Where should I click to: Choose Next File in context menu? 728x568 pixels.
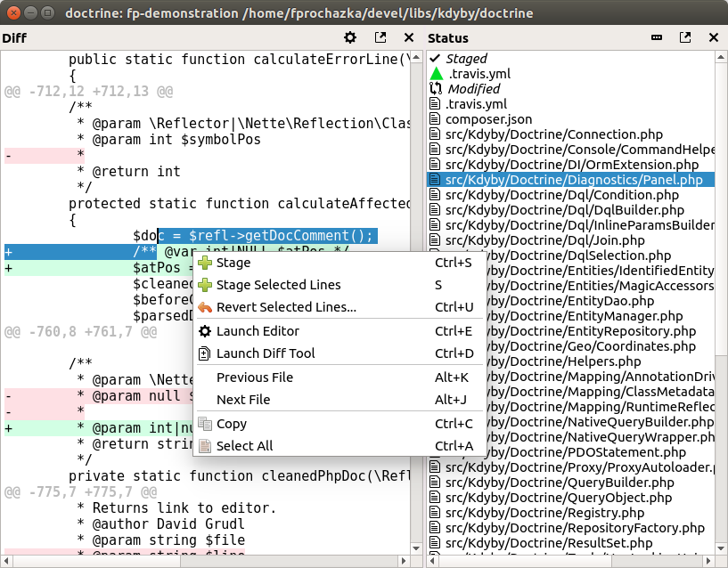click(243, 400)
